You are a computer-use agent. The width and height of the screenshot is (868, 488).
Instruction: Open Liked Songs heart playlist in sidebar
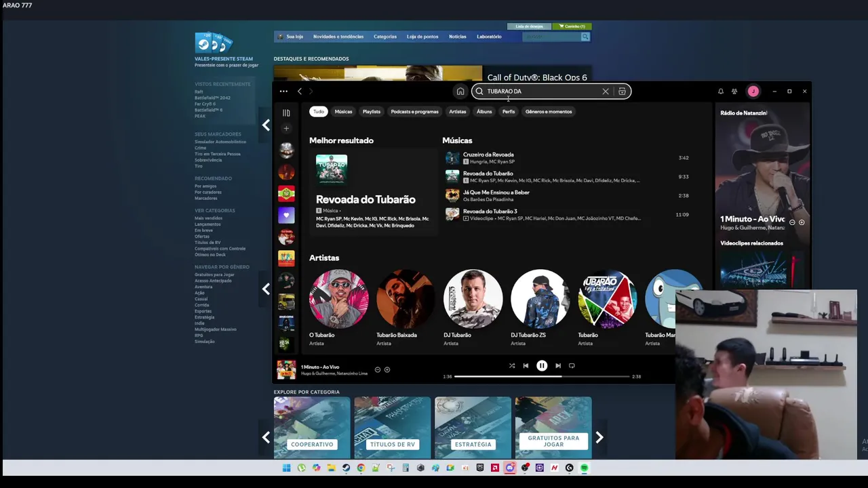tap(286, 215)
